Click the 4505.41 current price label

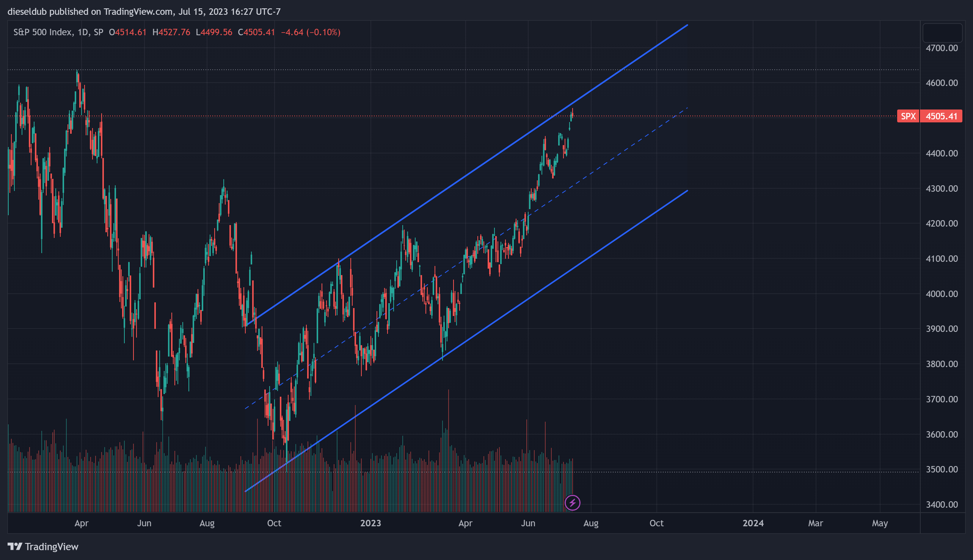[x=941, y=116]
